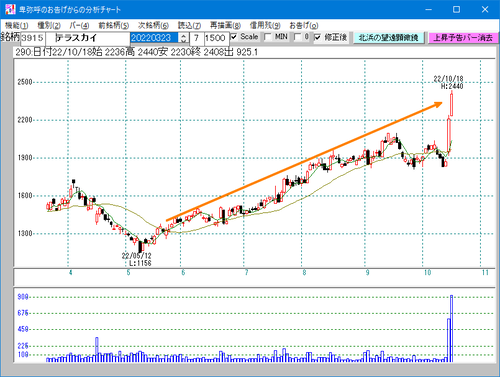The height and width of the screenshot is (377, 500).
Task: Click the month 7 axis label
Action: [x=246, y=273]
